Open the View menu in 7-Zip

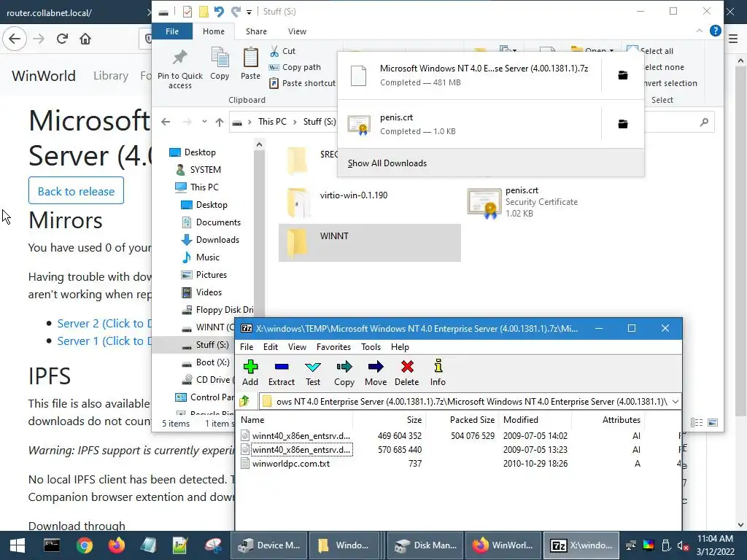[297, 346]
